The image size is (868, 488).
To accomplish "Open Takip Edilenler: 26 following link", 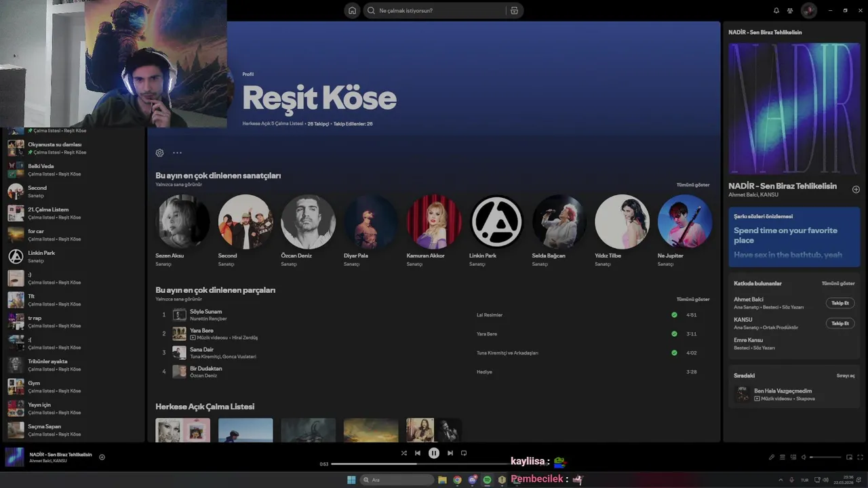I will tap(353, 124).
